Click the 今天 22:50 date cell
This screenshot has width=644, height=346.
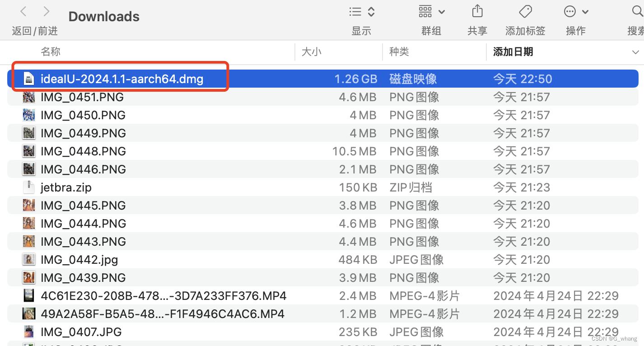(x=523, y=79)
